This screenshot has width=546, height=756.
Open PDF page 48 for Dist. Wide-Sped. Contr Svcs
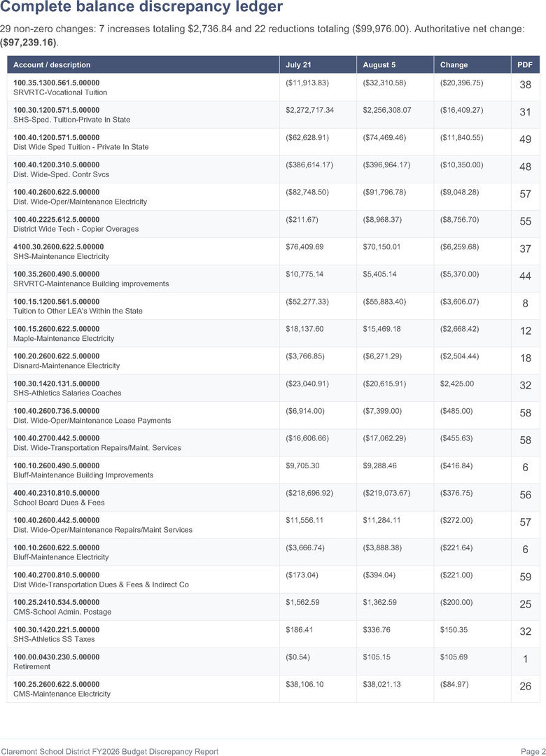[x=525, y=167]
